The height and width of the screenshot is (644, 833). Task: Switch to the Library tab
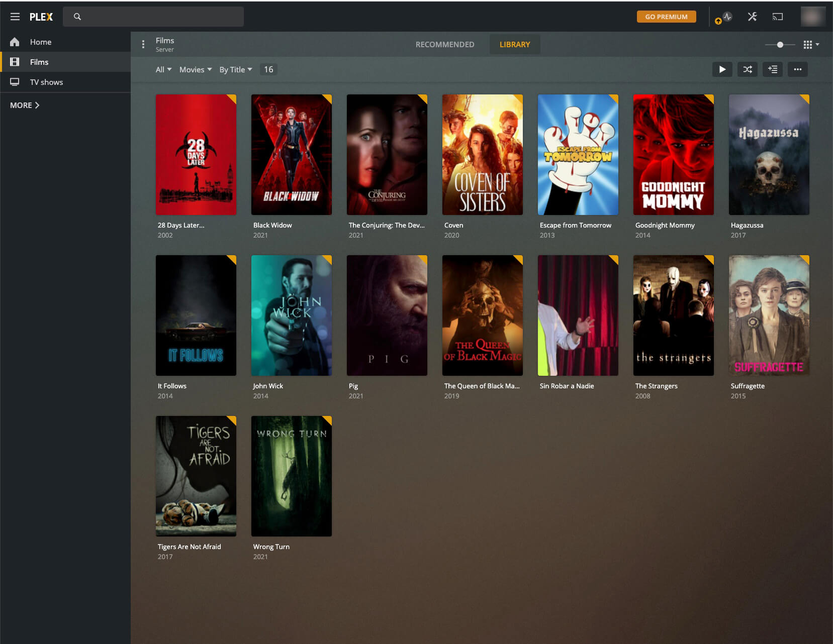pos(514,44)
